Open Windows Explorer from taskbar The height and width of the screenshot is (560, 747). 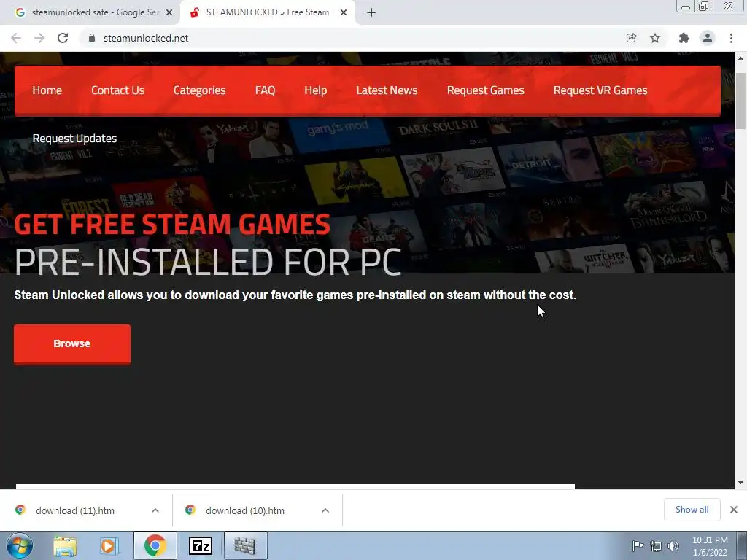point(65,545)
